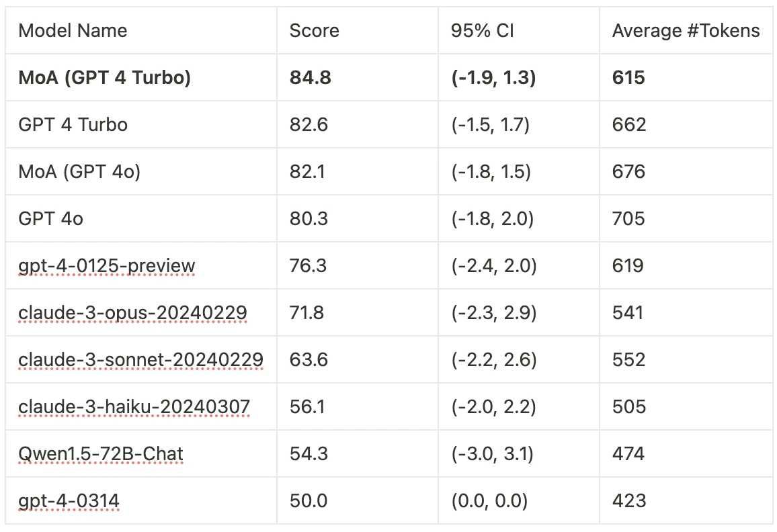Click the Average #Tokens column header
Image resolution: width=777 pixels, height=532 pixels.
coord(686,31)
